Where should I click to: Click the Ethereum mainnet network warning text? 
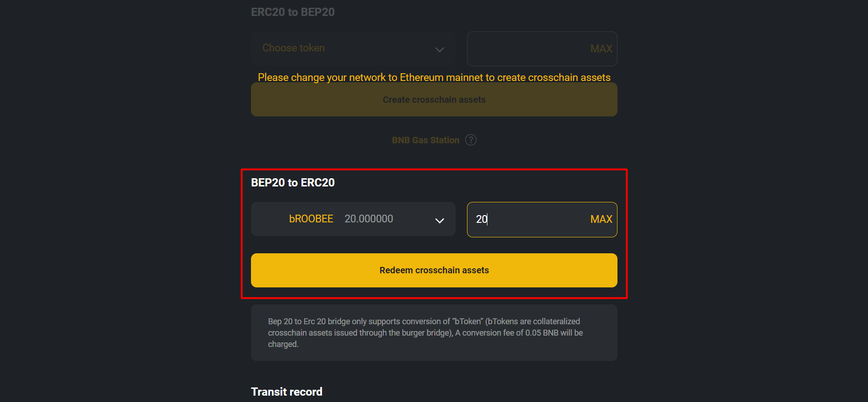click(434, 77)
